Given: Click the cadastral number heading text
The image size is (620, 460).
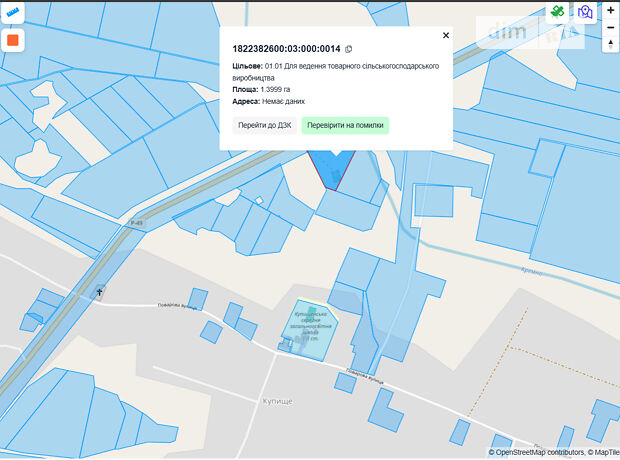Looking at the screenshot, I should tap(286, 49).
